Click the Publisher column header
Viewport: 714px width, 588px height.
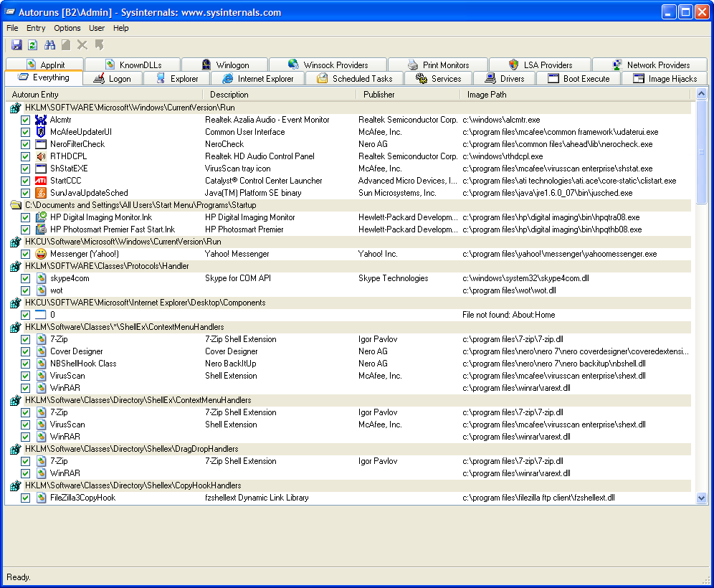[x=408, y=95]
